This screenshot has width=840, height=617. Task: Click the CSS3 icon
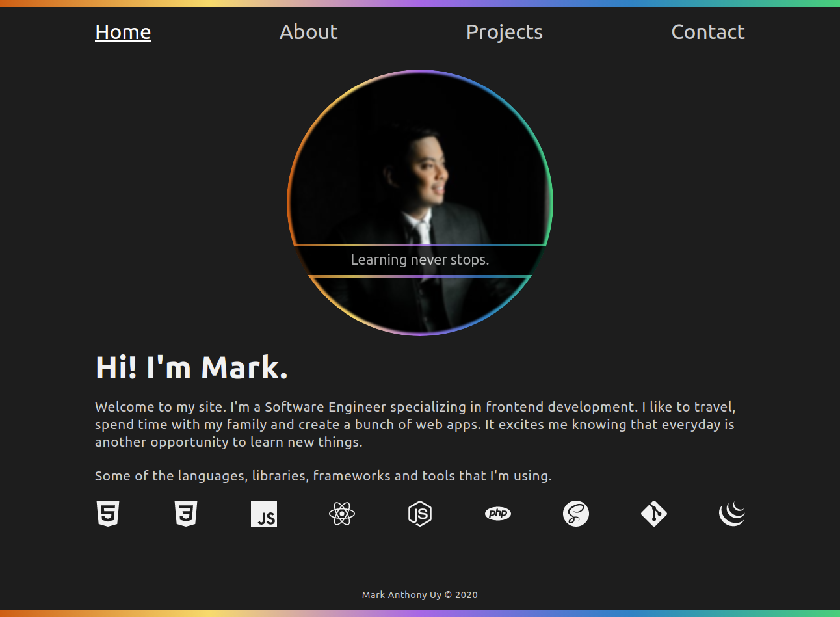pyautogui.click(x=185, y=513)
